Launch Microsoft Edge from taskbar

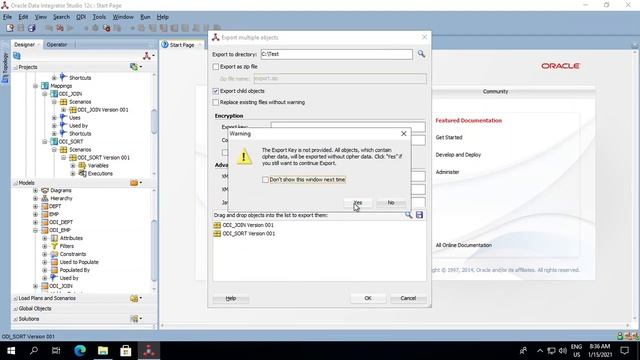tap(80, 351)
